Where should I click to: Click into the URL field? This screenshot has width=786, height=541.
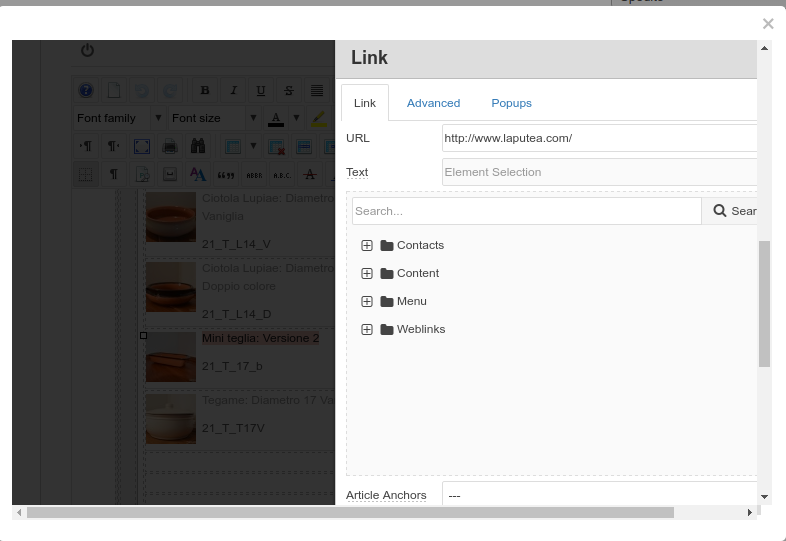598,138
